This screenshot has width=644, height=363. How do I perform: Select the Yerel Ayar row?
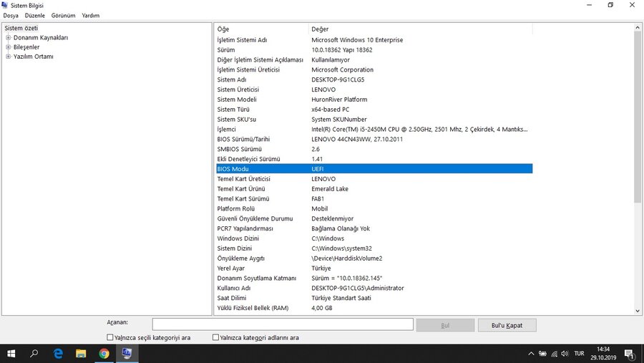(x=374, y=268)
